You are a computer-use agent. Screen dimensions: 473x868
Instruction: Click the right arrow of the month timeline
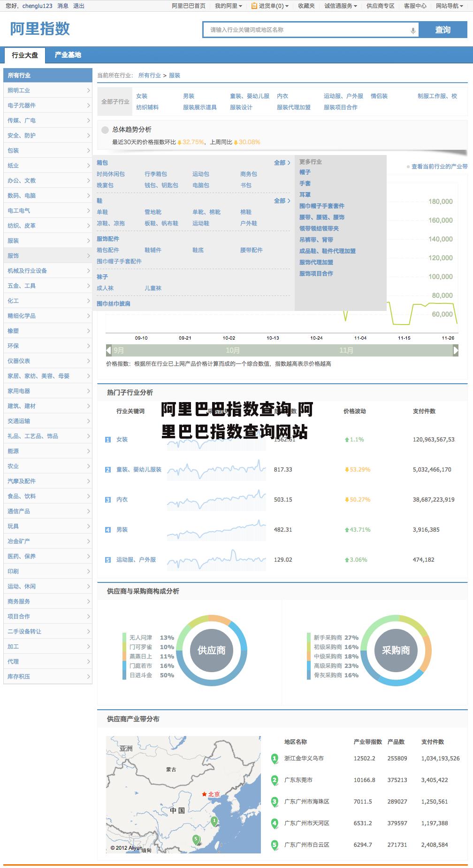click(455, 350)
